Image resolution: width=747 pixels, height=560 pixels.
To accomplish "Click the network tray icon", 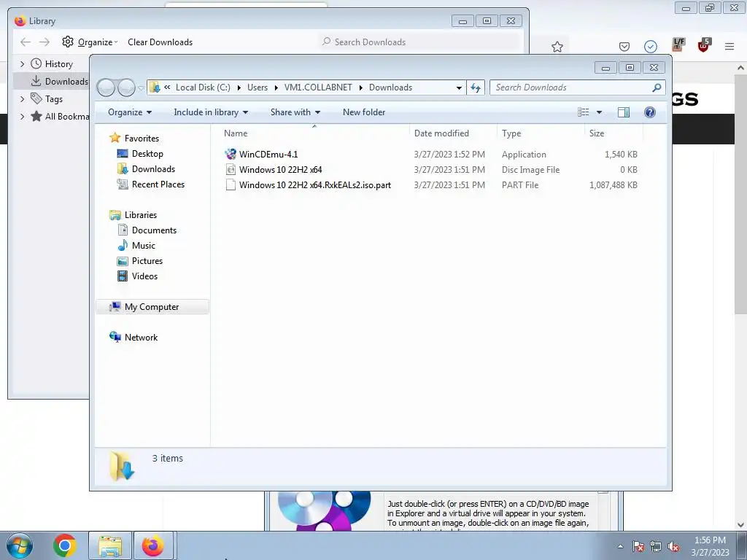I will 656,546.
